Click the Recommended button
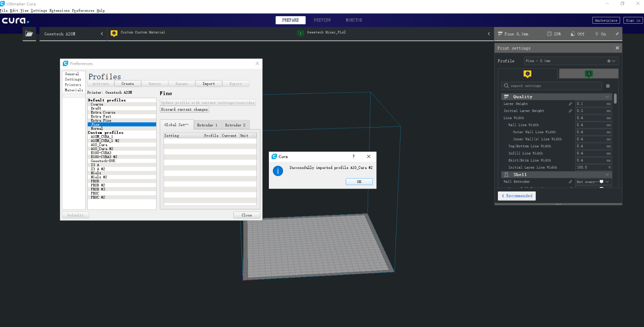644x327 pixels. tap(517, 196)
